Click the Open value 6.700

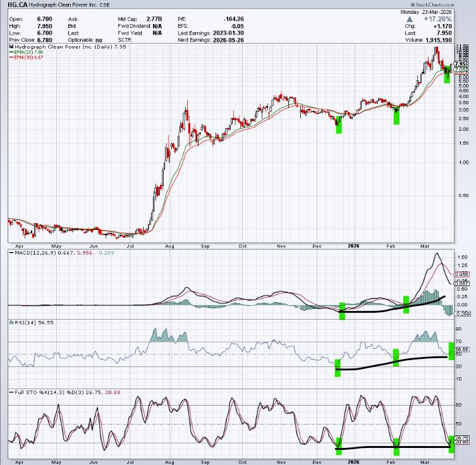click(x=45, y=19)
